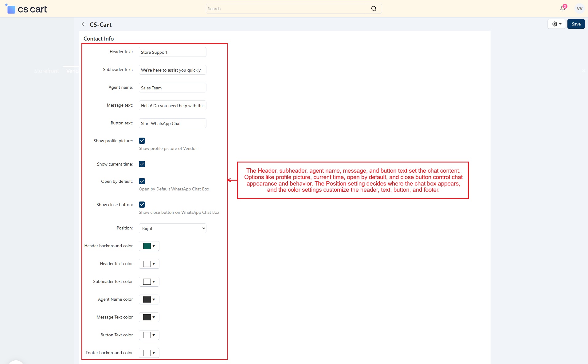Toggle the Show current time checkbox
Image resolution: width=588 pixels, height=364 pixels.
click(x=142, y=164)
